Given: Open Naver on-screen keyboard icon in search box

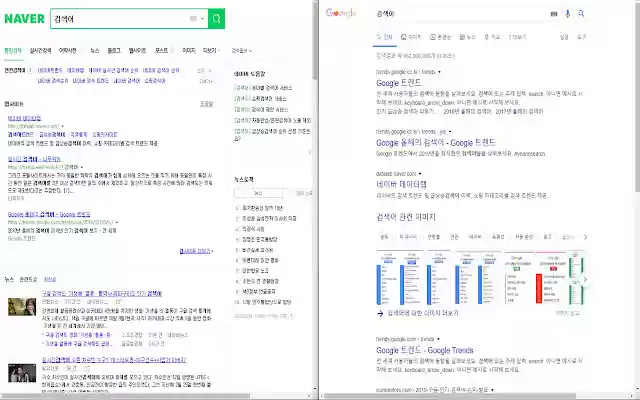Looking at the screenshot, I should 193,19.
